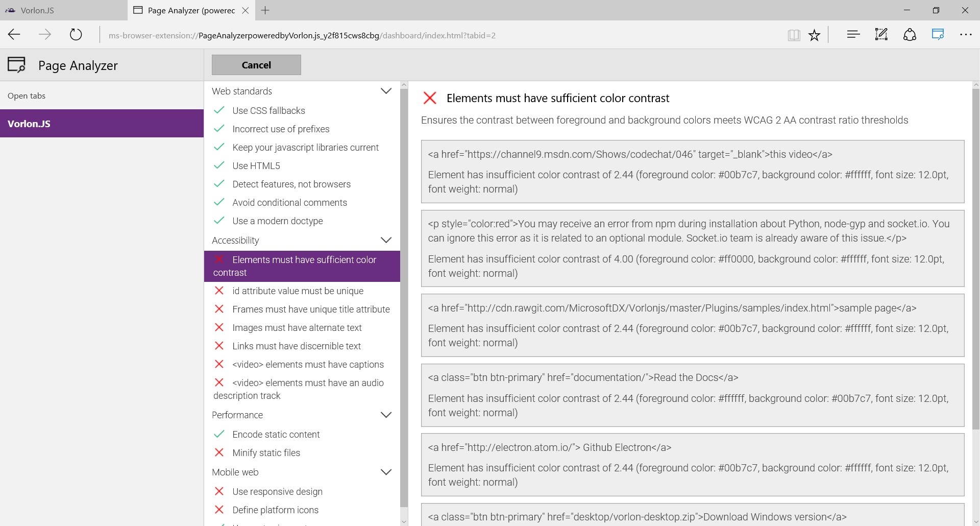Open the reading view icon
This screenshot has height=526, width=980.
[793, 35]
